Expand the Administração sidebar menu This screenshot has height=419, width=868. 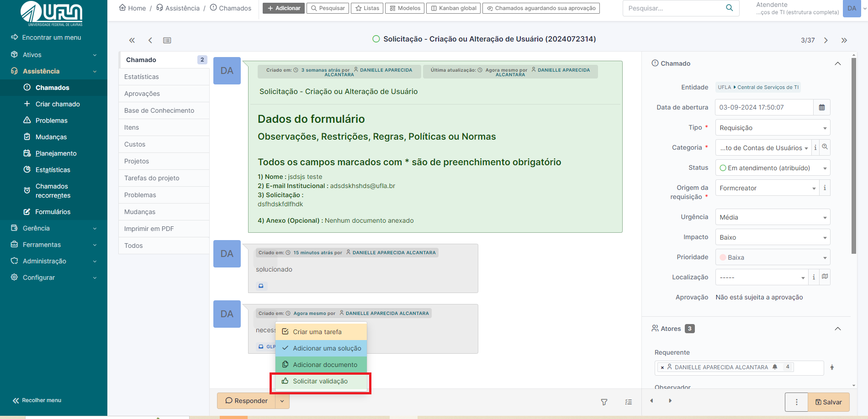[53, 261]
